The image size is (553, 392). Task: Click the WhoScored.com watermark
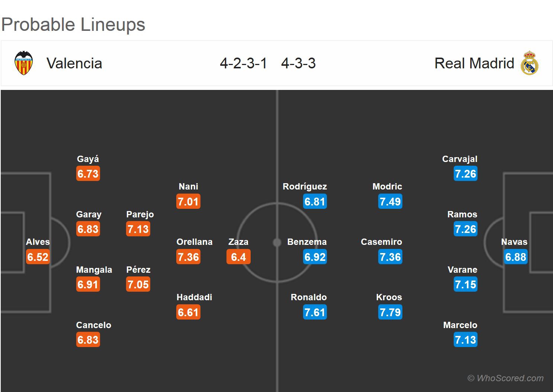[506, 378]
